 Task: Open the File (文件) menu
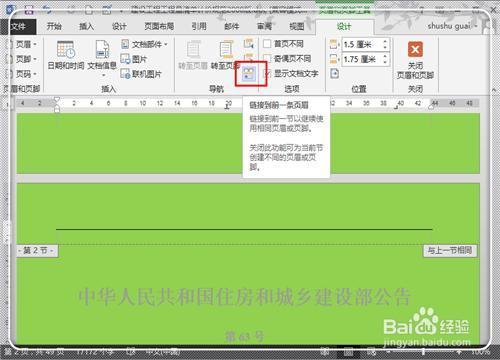click(x=18, y=26)
